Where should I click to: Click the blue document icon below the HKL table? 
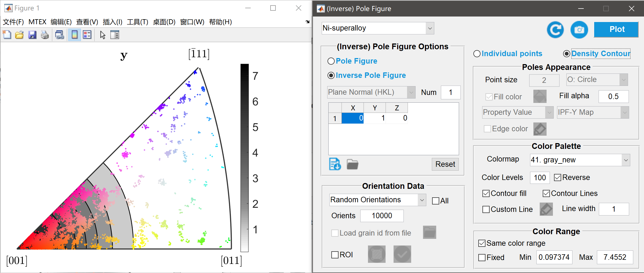pyautogui.click(x=335, y=164)
